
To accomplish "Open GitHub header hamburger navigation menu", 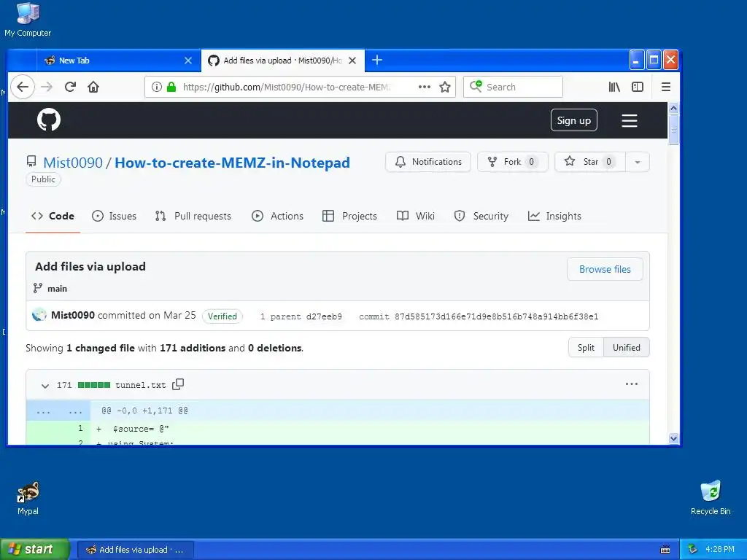I will tap(630, 120).
